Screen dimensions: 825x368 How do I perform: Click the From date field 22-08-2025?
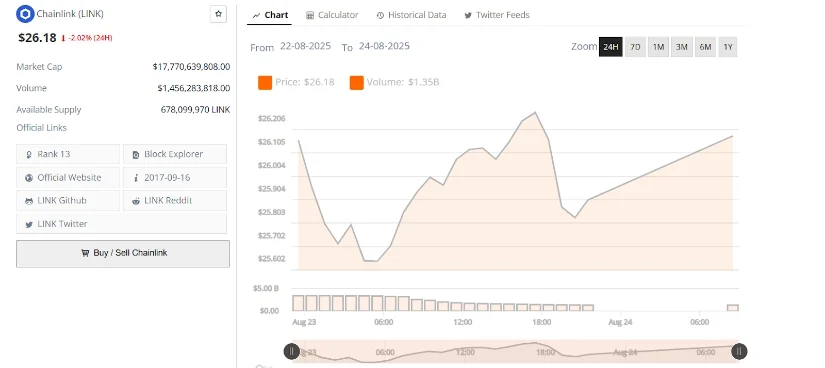[x=305, y=46]
